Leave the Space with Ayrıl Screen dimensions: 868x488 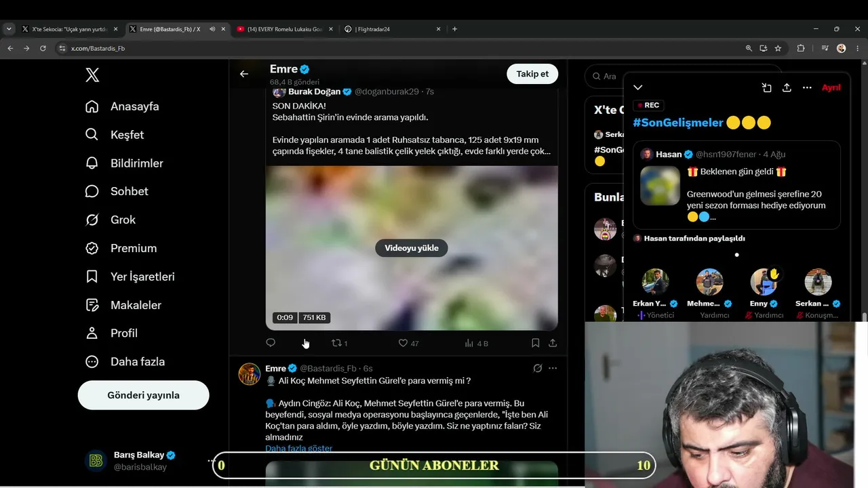pos(831,87)
